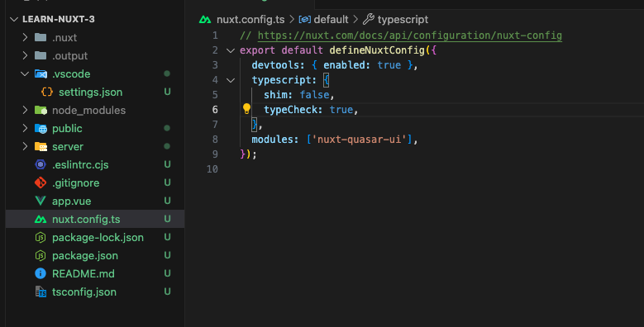Expand the server folder chevron

[25, 146]
